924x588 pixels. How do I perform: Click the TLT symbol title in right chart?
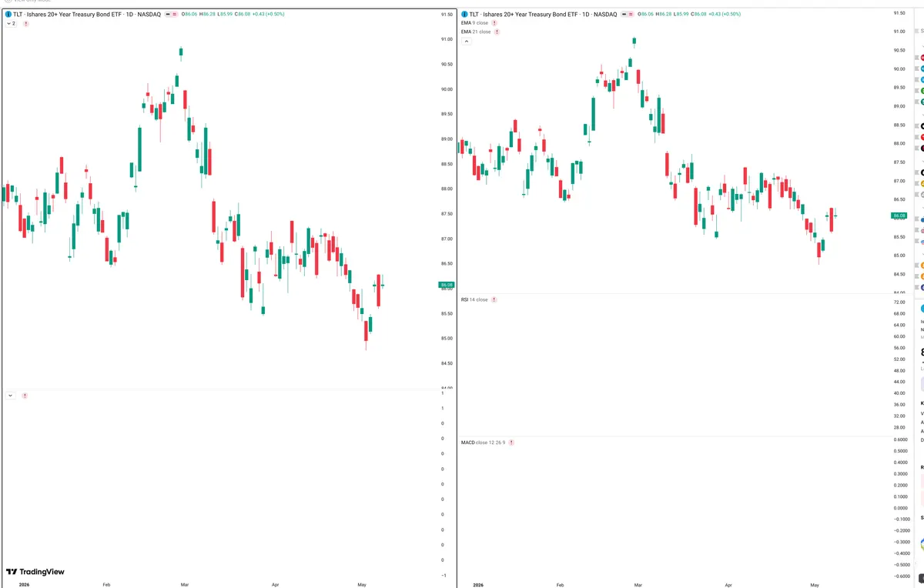(x=543, y=15)
